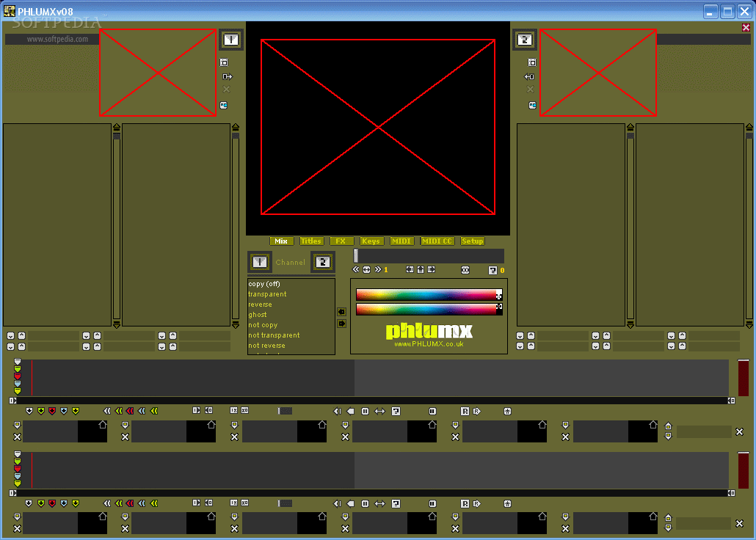The height and width of the screenshot is (540, 756).
Task: Choose 'reverse' blend mode
Action: tap(261, 304)
